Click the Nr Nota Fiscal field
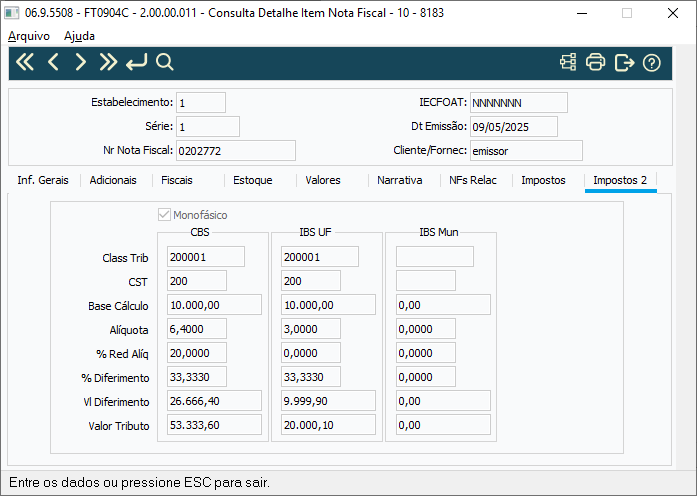This screenshot has width=697, height=496. click(x=236, y=151)
